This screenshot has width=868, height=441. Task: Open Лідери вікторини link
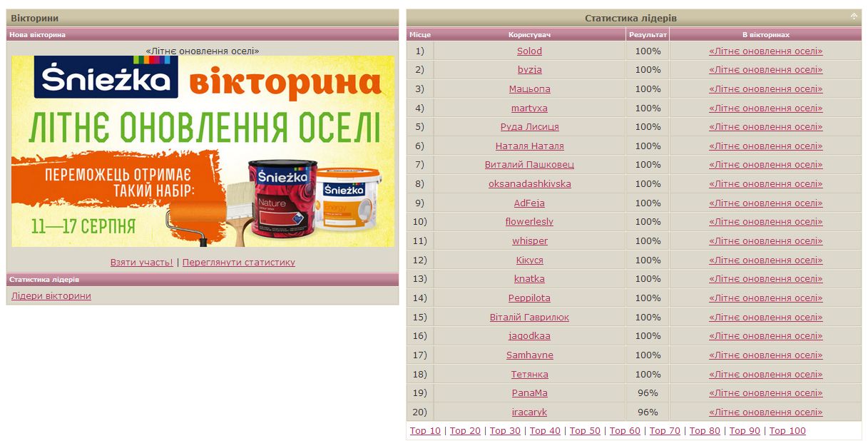point(51,295)
